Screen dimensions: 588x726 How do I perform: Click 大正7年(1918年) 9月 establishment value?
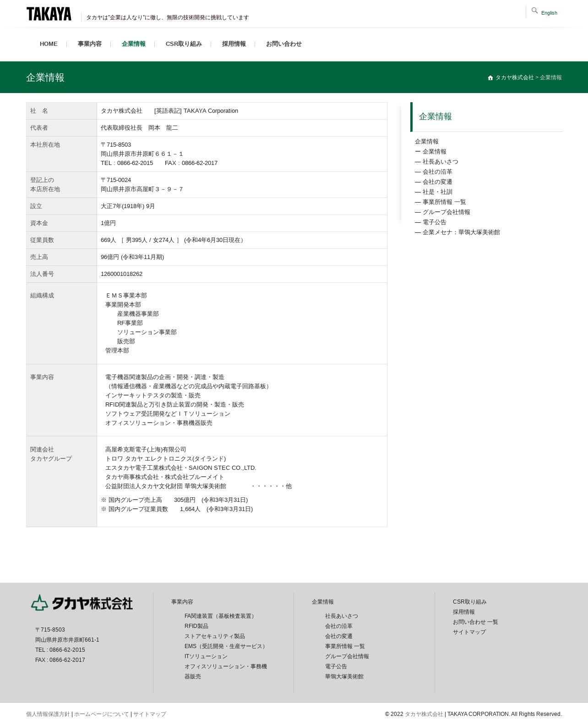pos(128,206)
